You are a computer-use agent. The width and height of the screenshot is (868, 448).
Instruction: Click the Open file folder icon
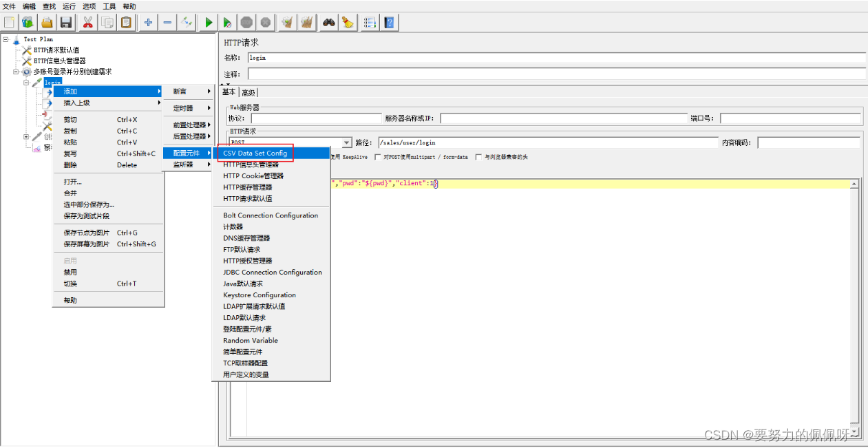pos(47,23)
